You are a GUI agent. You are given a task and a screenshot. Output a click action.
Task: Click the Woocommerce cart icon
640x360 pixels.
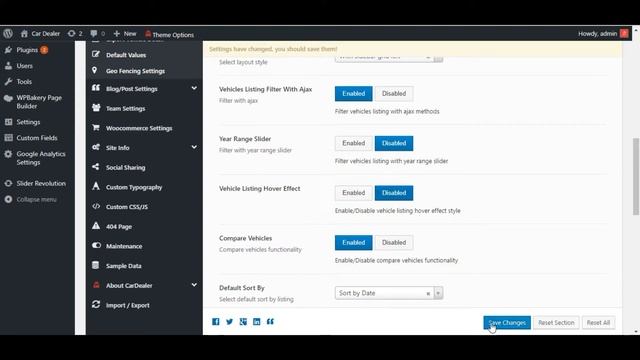click(x=96, y=127)
